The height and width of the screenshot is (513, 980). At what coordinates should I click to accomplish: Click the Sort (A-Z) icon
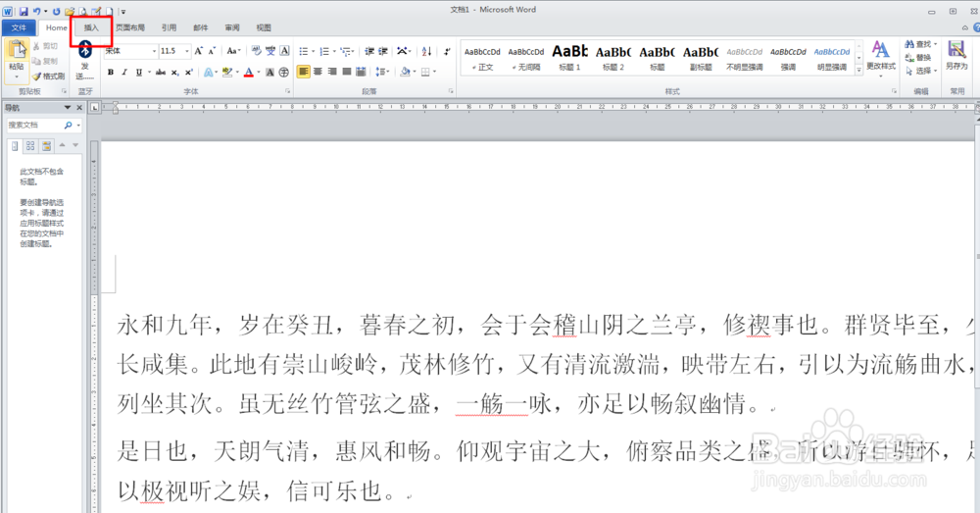(427, 51)
